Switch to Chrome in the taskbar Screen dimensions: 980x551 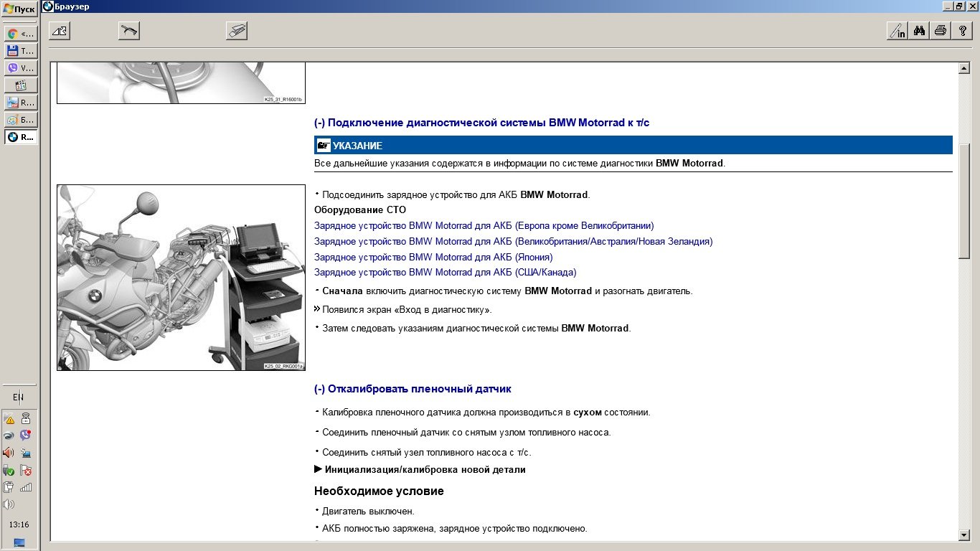tap(20, 34)
